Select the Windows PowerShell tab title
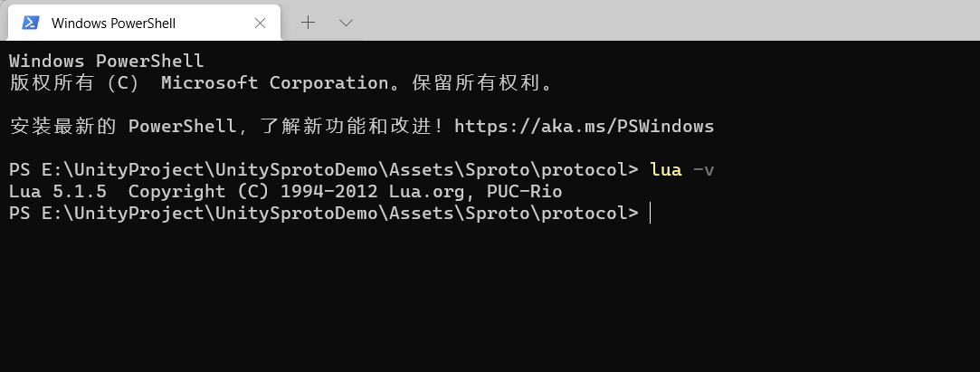 point(113,23)
